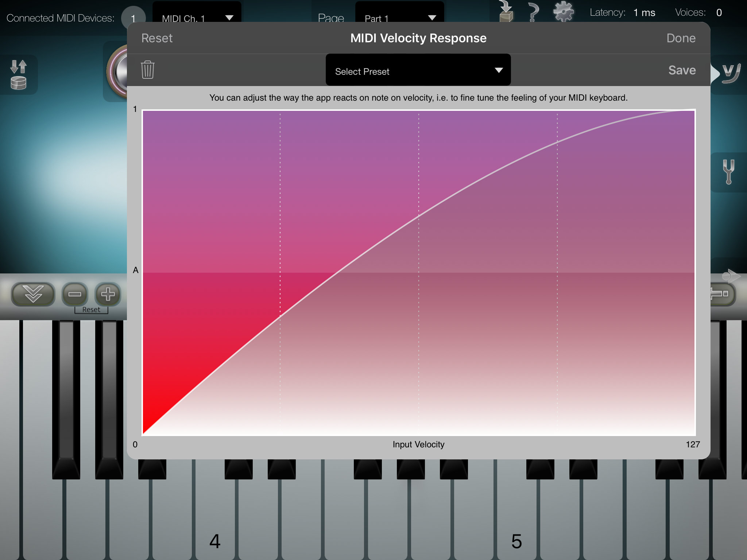The image size is (747, 560).
Task: Click the question mark help icon
Action: (533, 12)
